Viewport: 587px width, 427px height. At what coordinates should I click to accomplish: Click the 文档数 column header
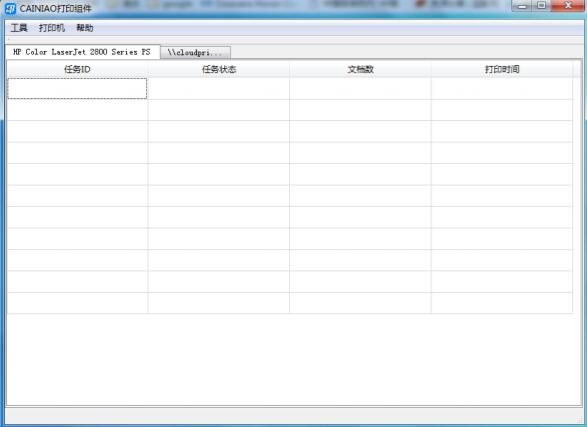pos(360,69)
